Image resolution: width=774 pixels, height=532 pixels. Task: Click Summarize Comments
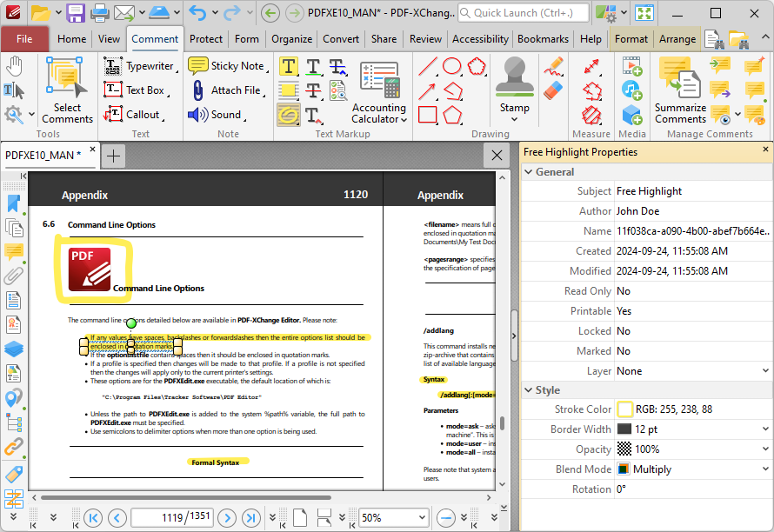point(680,91)
